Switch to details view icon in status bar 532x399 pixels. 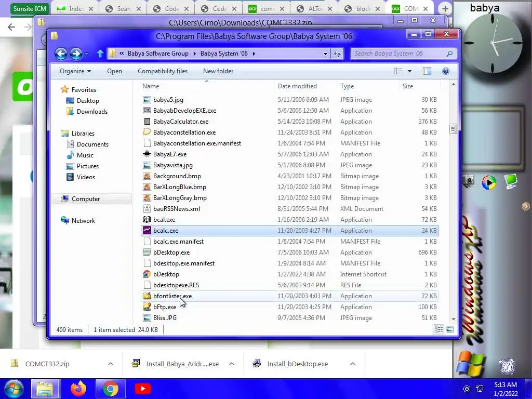pos(438,329)
